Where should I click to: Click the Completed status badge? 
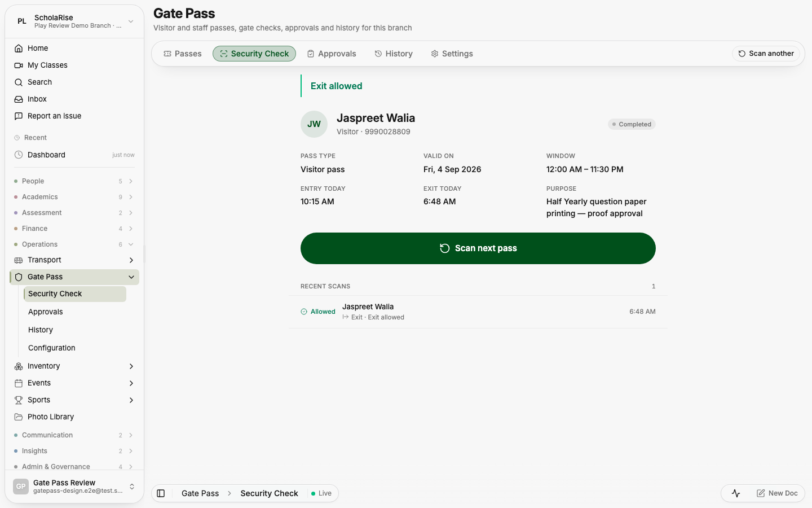tap(632, 124)
